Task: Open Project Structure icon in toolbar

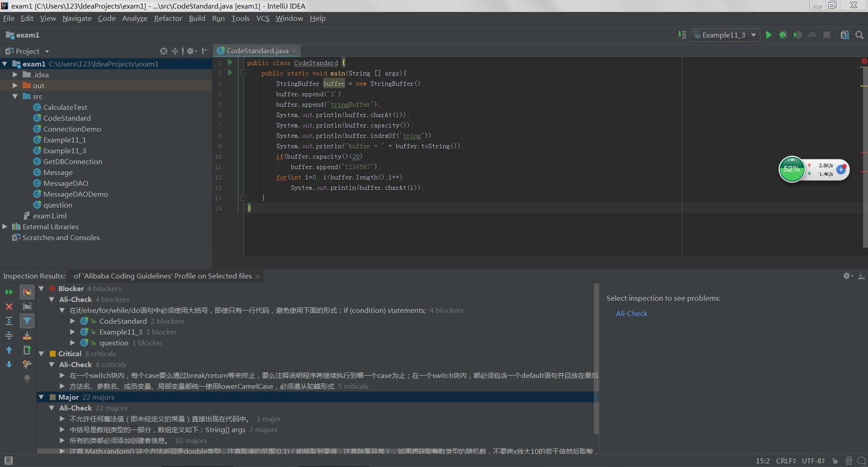Action: click(x=844, y=35)
